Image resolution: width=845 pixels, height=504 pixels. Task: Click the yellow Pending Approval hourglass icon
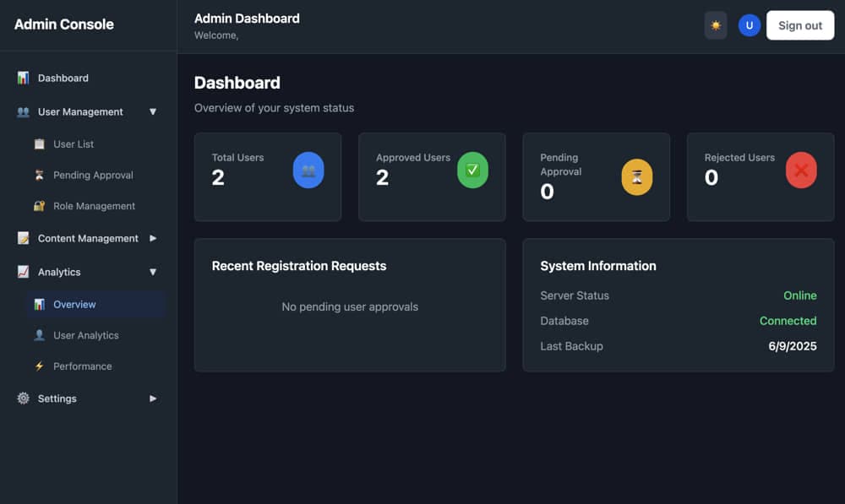[x=637, y=177]
